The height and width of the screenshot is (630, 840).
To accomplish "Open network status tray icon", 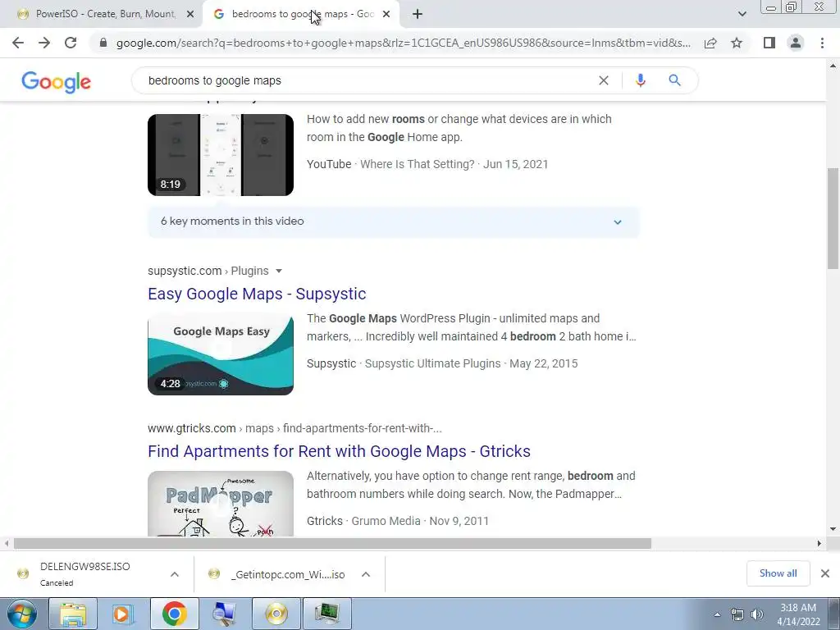I will point(737,614).
